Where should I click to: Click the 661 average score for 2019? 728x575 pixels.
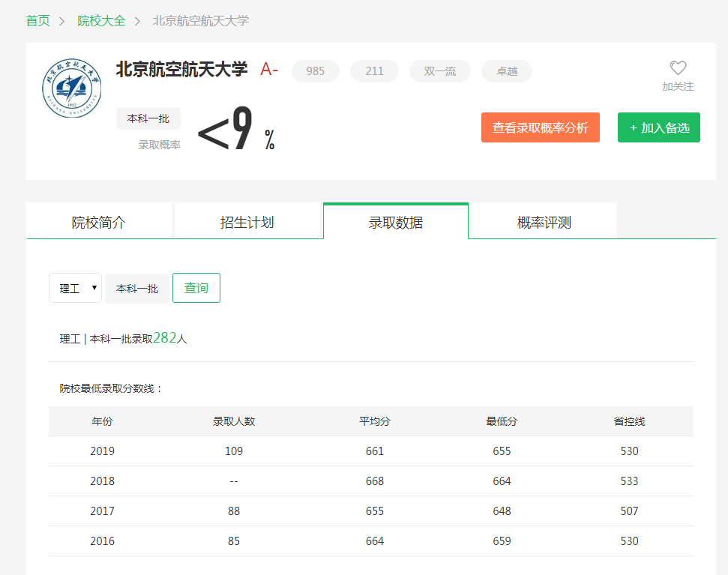(x=375, y=451)
